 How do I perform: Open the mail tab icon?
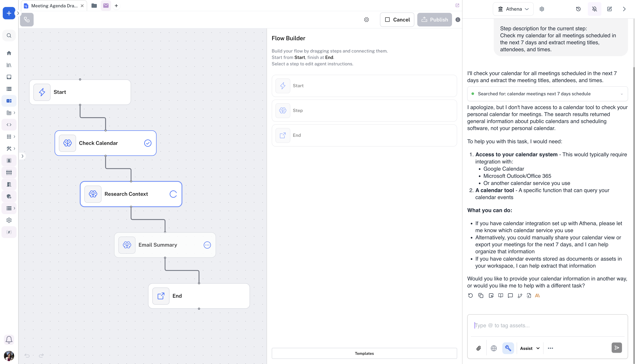(106, 6)
